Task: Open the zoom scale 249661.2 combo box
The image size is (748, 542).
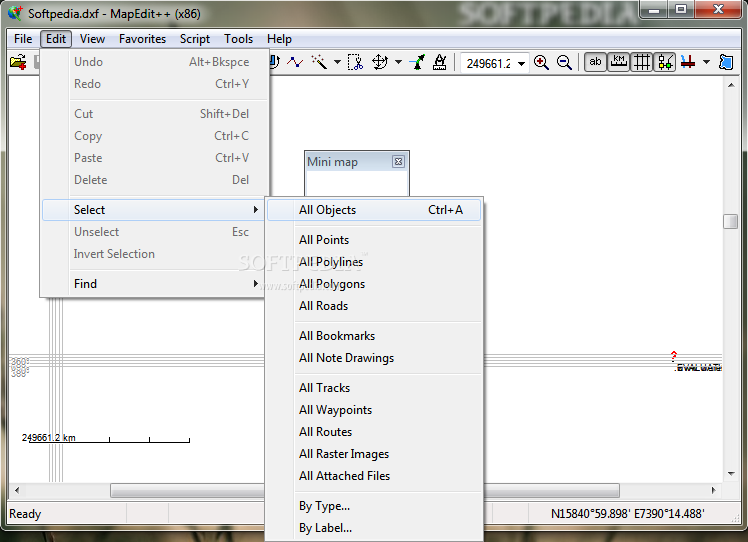Action: point(495,63)
